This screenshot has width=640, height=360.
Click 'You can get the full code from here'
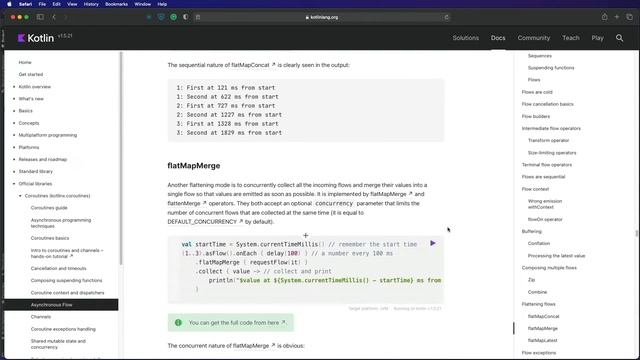(237, 322)
